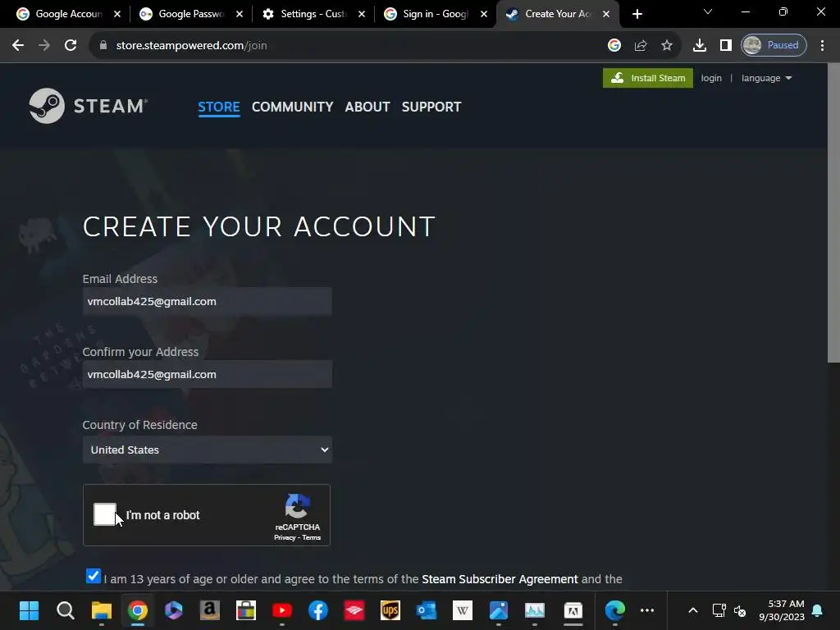Click Install Steam button
This screenshot has width=840, height=630.
click(648, 78)
